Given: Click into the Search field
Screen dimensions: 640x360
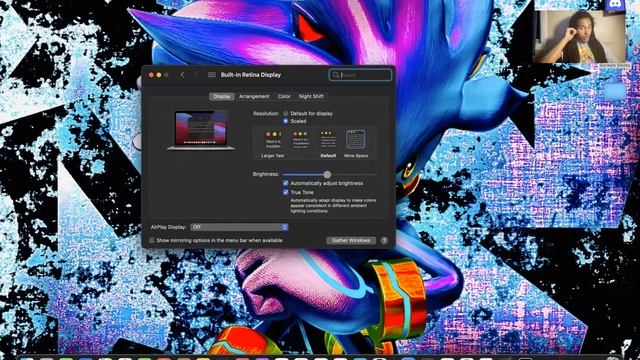Looking at the screenshot, I should [360, 75].
